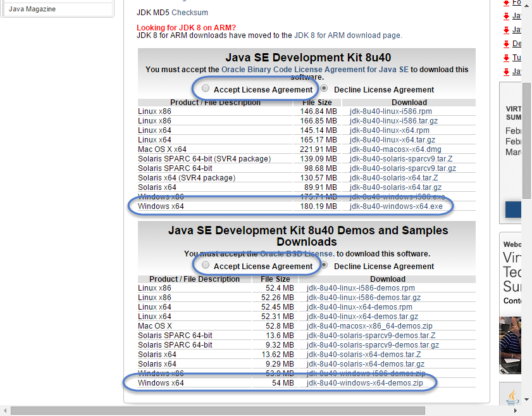The width and height of the screenshot is (532, 416).
Task: Click the red download arrow beside 'De' link
Action: pos(507,44)
